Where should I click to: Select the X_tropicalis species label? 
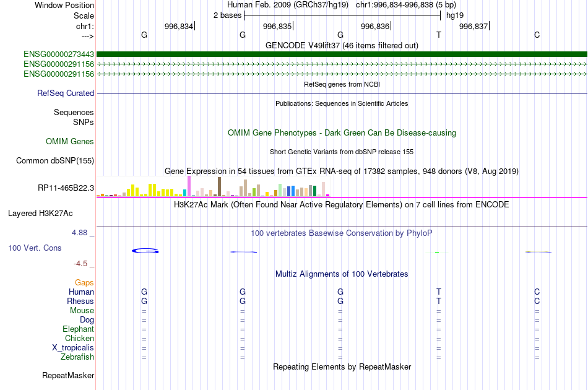[x=73, y=348]
